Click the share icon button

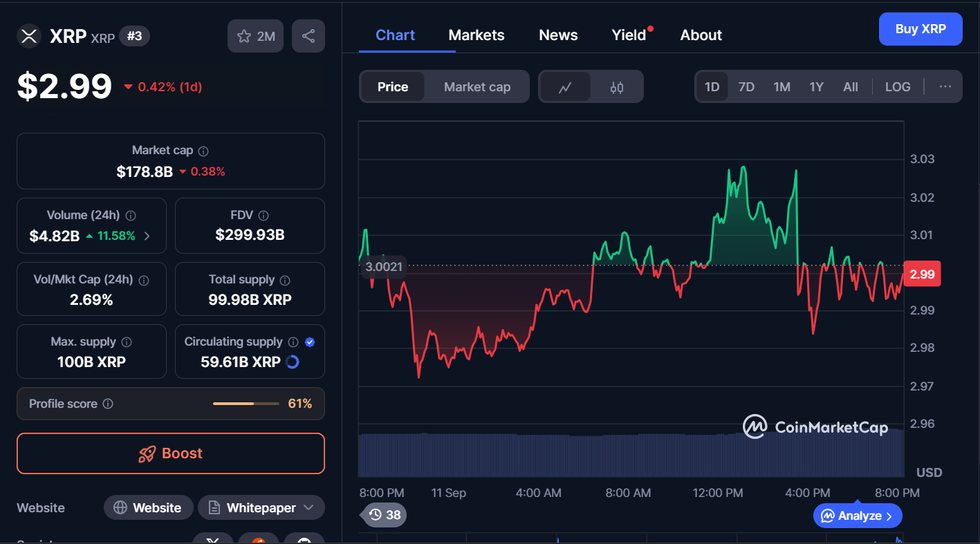pyautogui.click(x=308, y=36)
